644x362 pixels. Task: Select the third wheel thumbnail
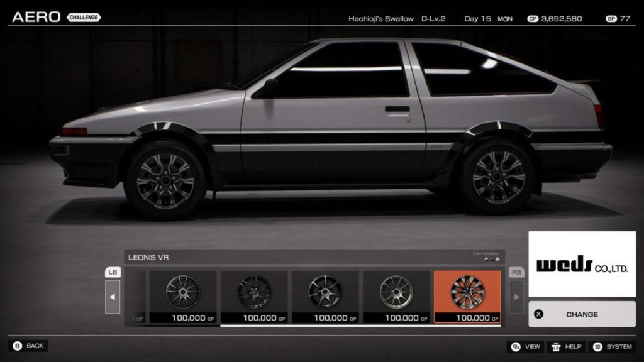pyautogui.click(x=325, y=293)
